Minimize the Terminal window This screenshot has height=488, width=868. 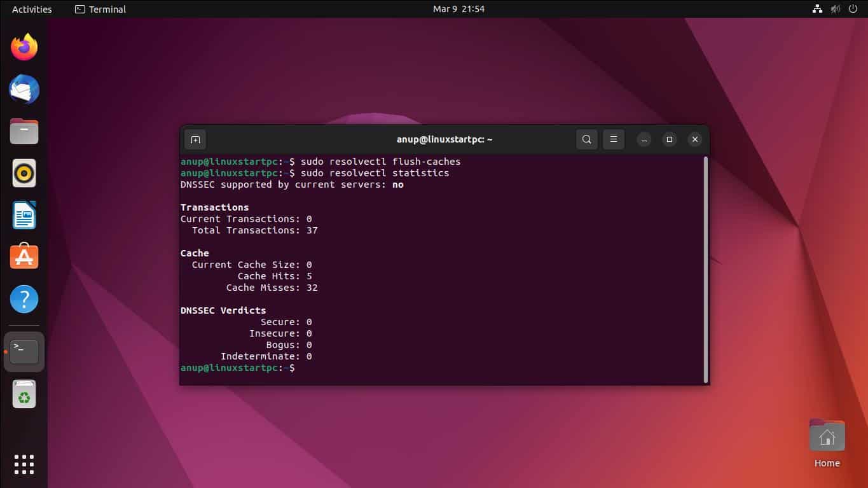644,139
